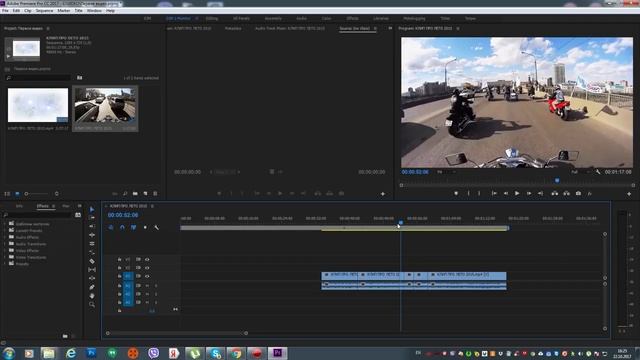This screenshot has height=360, width=640.
Task: Toggle V2 track output eye
Action: [147, 268]
